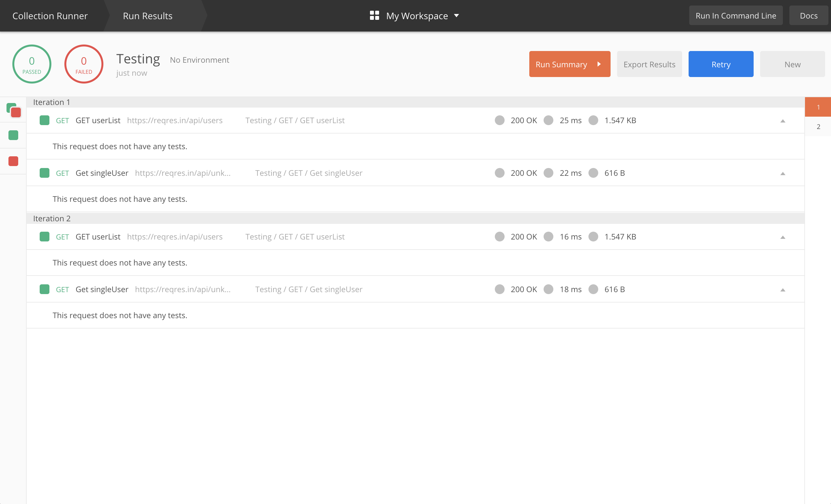The height and width of the screenshot is (504, 831).
Task: Click status code indicator dot for Iteration 1 GET userList
Action: tap(499, 120)
